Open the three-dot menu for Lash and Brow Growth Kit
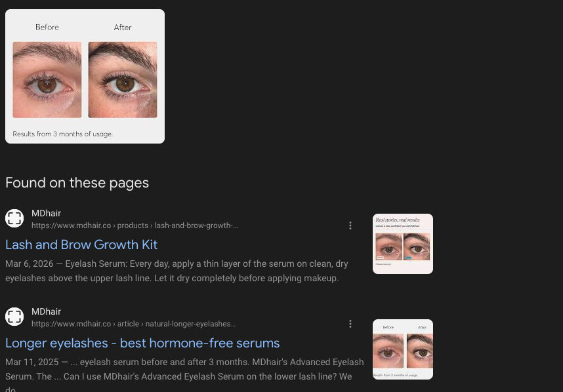Viewport: 563px width, 392px height. pos(350,225)
